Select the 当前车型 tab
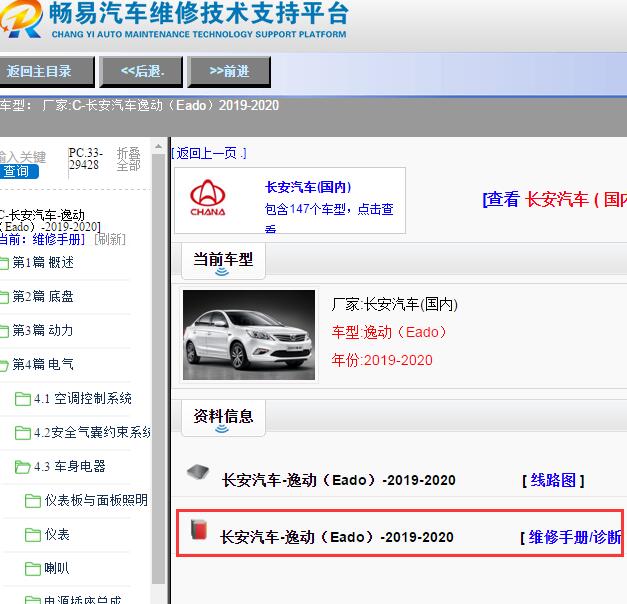627x604 pixels. tap(223, 261)
